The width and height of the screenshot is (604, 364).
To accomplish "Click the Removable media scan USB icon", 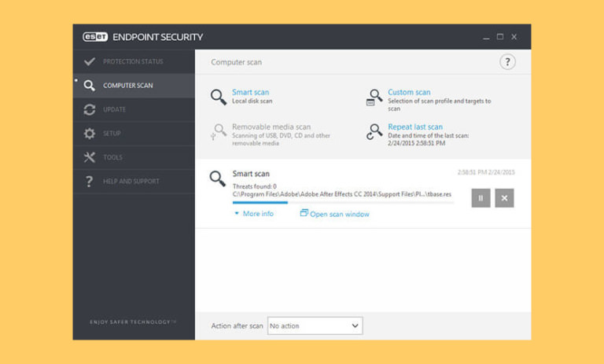I will [x=219, y=132].
